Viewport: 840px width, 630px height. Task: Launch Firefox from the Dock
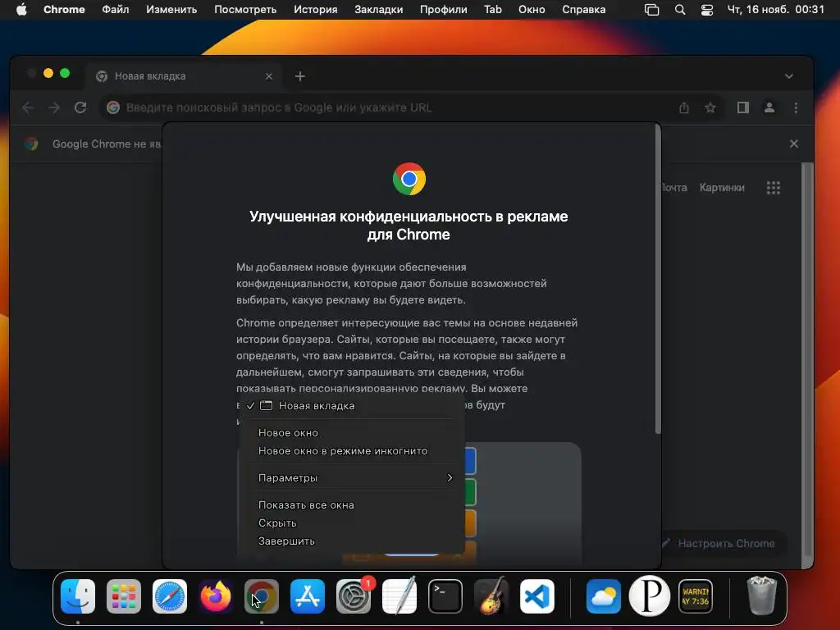pos(216,596)
